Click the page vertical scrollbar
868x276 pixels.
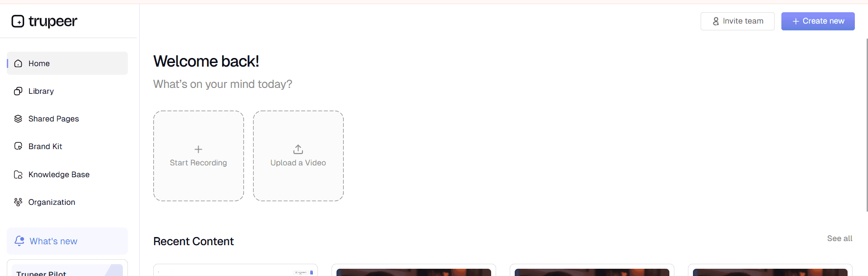867,125
